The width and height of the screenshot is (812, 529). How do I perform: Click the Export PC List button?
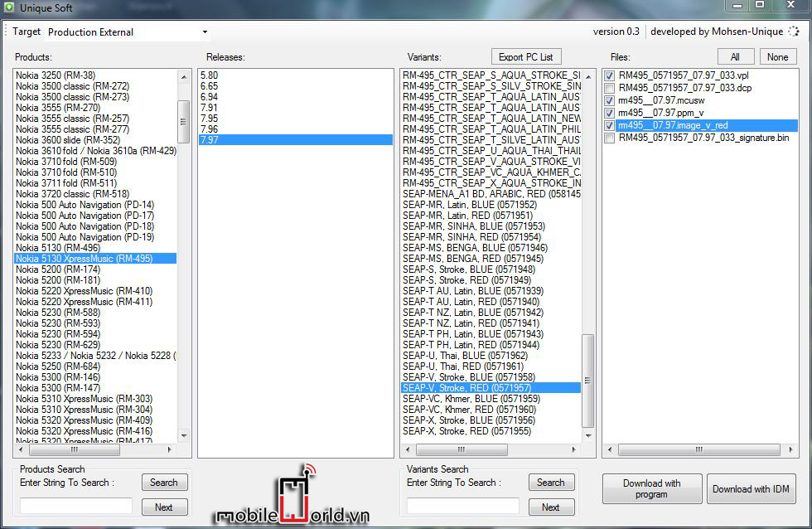525,57
